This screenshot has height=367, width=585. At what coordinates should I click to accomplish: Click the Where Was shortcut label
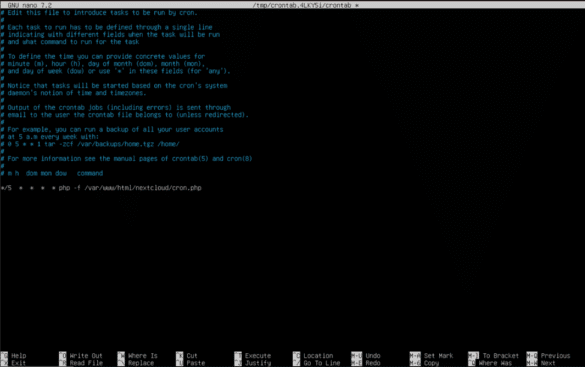pyautogui.click(x=495, y=363)
